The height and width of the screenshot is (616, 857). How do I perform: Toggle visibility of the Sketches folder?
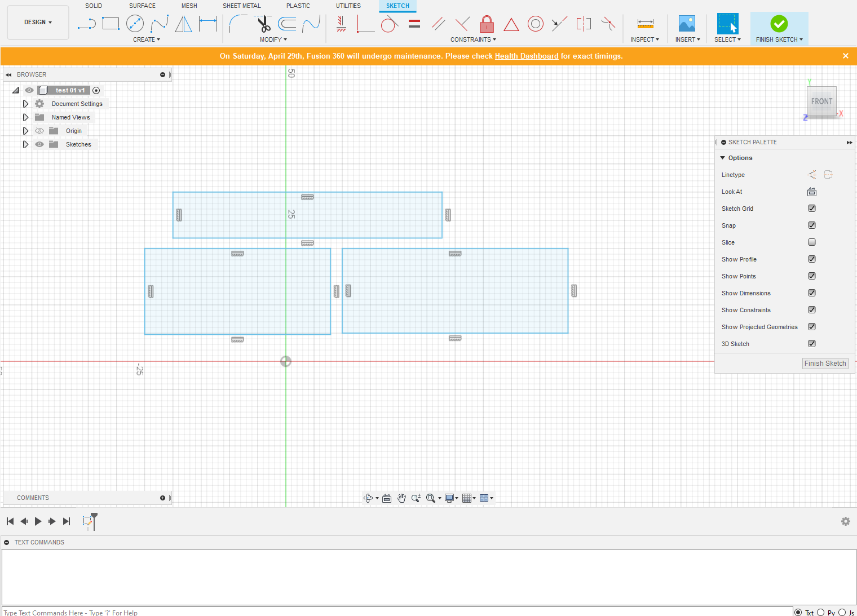point(39,144)
